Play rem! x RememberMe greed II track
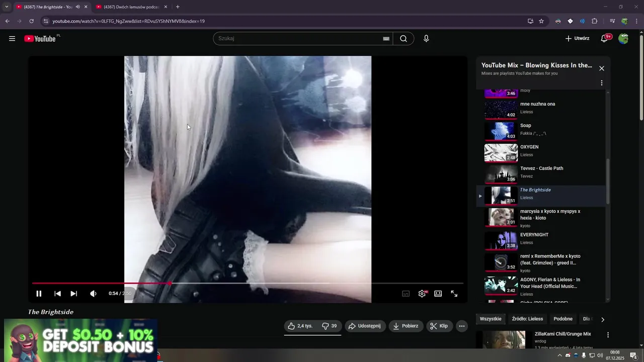The image size is (644, 362). click(x=541, y=262)
